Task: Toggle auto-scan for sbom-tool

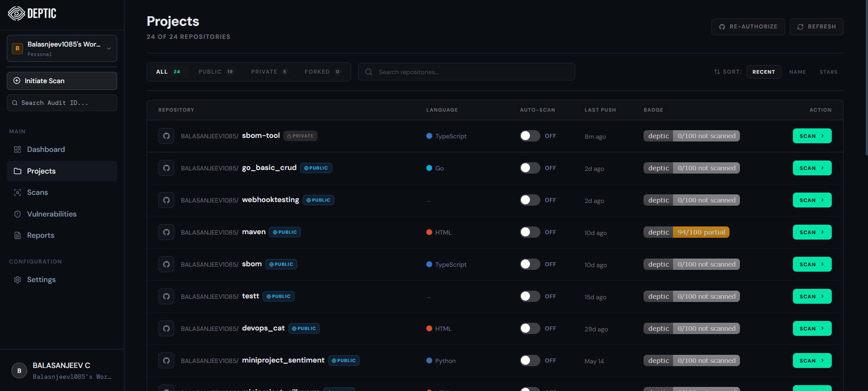Action: click(530, 136)
